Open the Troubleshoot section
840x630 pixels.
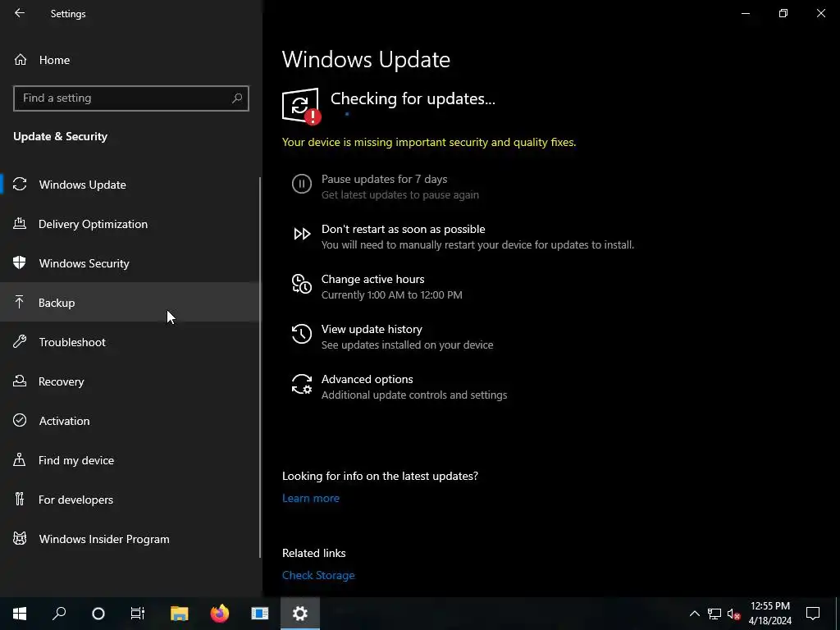(x=130, y=342)
